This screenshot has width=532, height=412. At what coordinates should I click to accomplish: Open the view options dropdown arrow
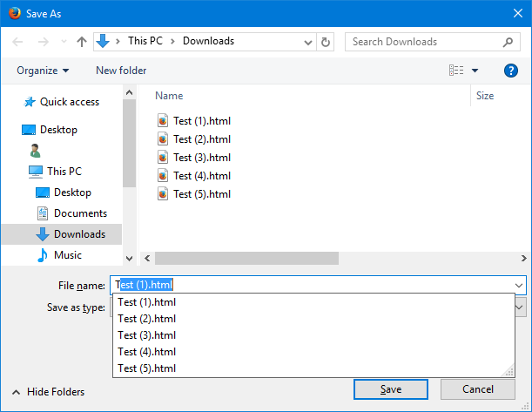[475, 71]
